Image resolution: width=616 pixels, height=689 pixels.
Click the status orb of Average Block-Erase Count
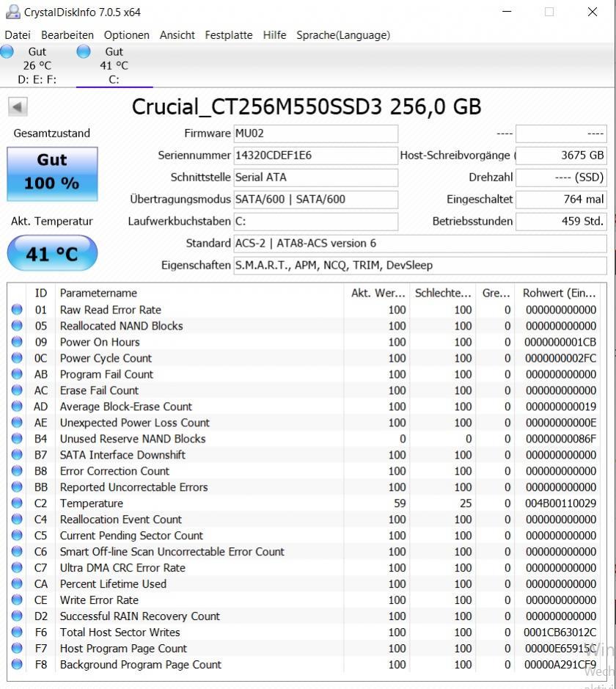pos(17,406)
